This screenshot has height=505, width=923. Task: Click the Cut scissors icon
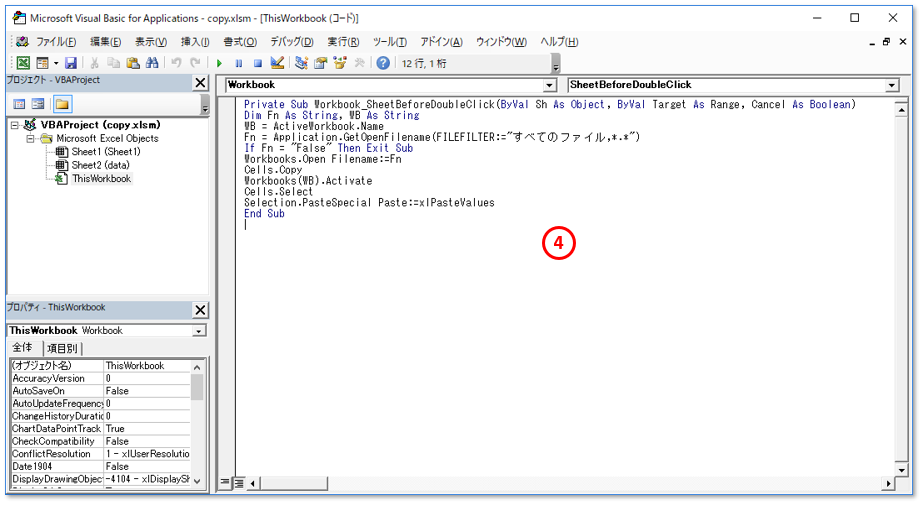94,63
